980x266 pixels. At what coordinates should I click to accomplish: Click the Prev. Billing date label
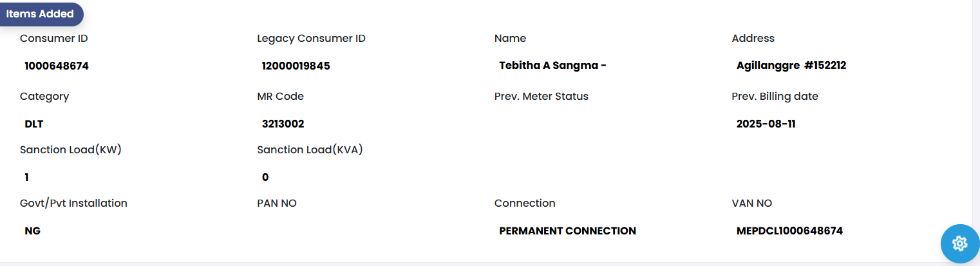coord(775,97)
